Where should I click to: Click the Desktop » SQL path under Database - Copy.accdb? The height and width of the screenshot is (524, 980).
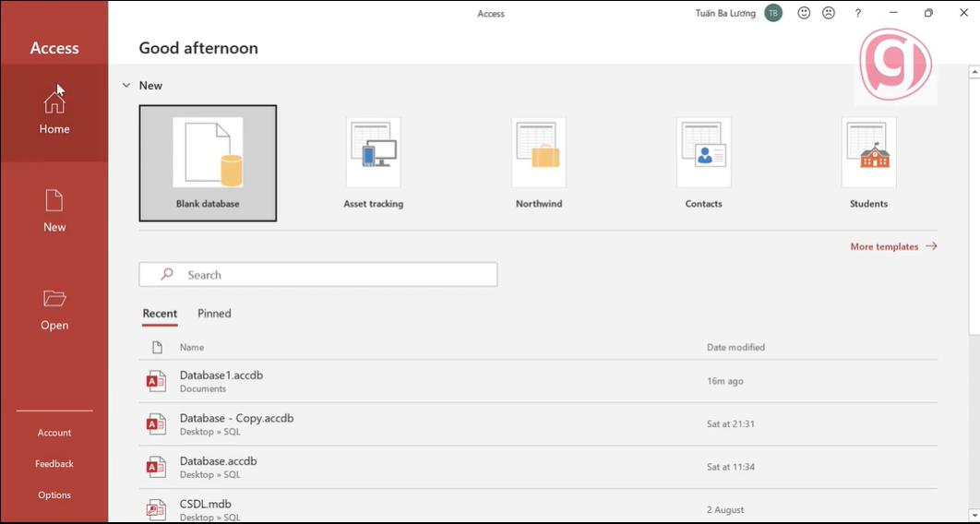(x=210, y=432)
